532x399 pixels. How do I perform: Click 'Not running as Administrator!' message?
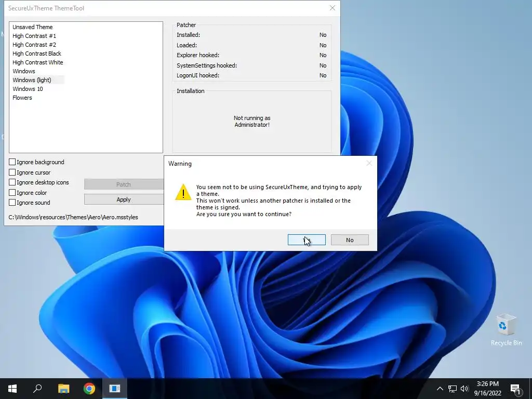point(252,121)
